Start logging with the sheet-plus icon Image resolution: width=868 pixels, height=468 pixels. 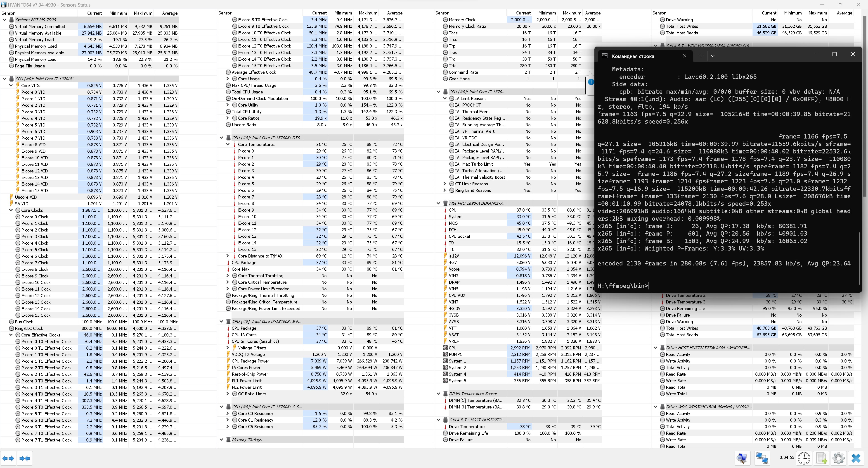click(x=821, y=458)
